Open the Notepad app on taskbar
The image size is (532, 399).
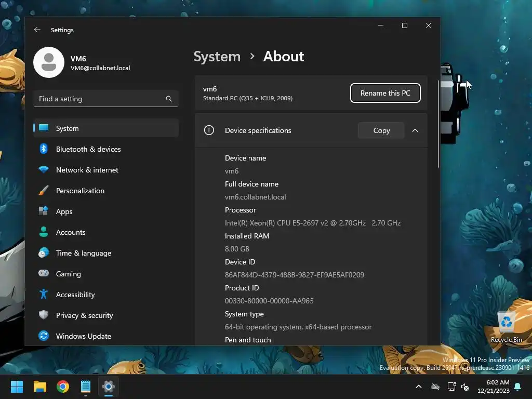click(86, 387)
